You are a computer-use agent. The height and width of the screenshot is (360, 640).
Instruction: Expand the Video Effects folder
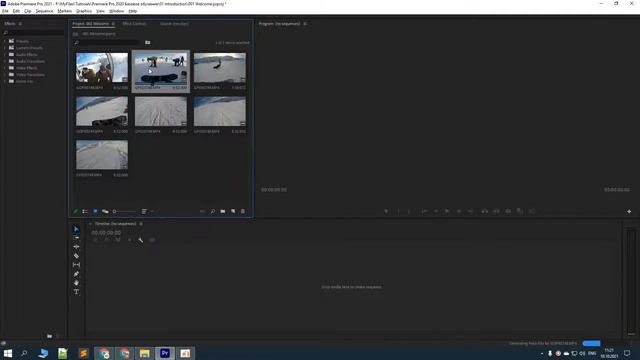5,68
